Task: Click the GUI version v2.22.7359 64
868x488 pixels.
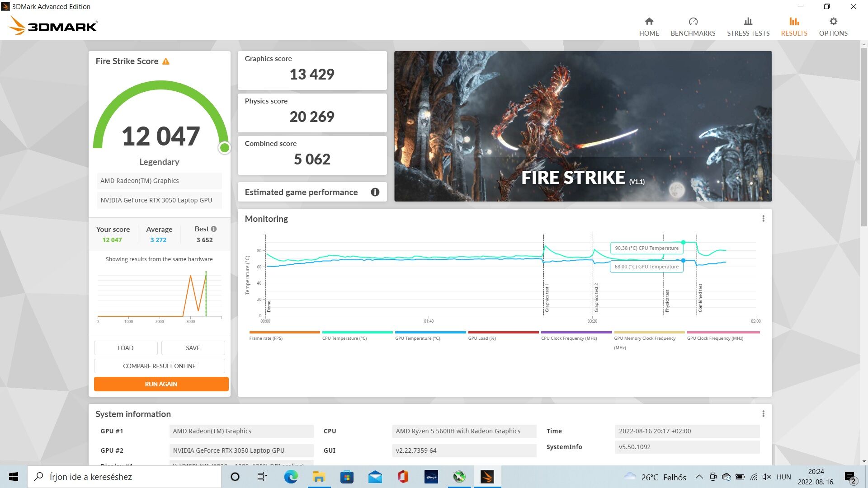Action: (x=464, y=450)
